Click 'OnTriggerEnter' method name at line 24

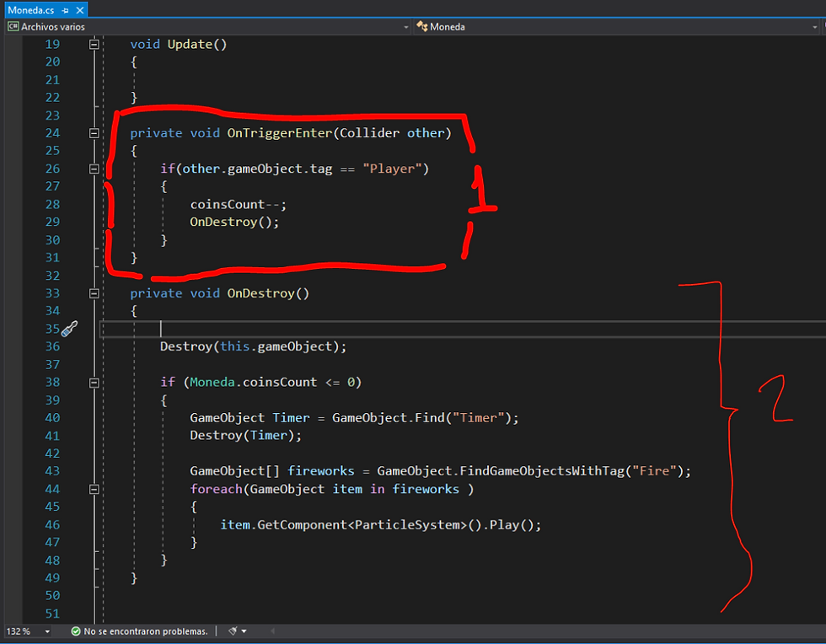click(x=280, y=133)
